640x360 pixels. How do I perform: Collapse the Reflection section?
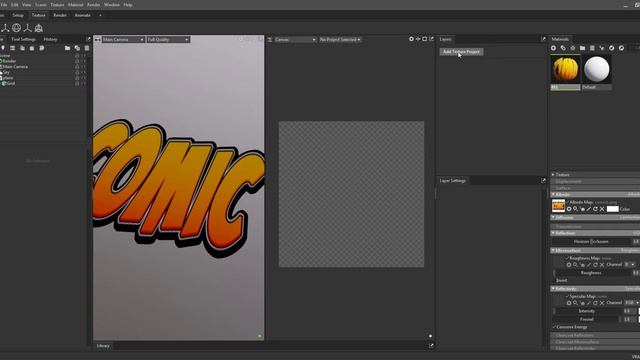tap(553, 233)
